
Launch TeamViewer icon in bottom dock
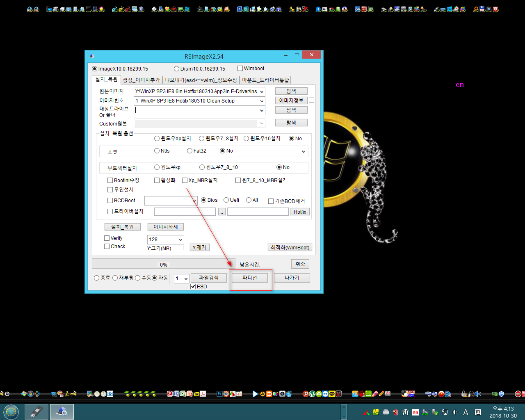(325, 394)
